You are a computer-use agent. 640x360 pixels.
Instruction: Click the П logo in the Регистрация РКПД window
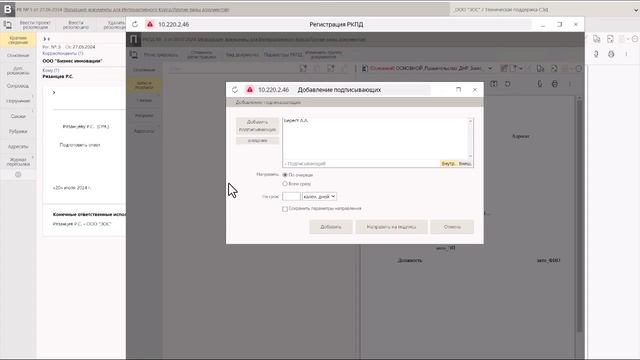point(133,40)
